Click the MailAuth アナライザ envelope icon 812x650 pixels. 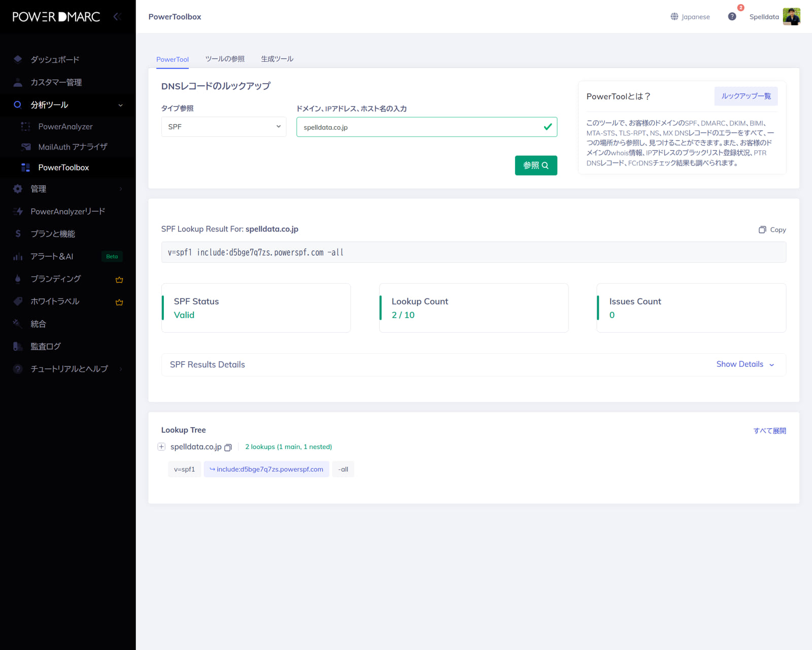[x=25, y=147]
